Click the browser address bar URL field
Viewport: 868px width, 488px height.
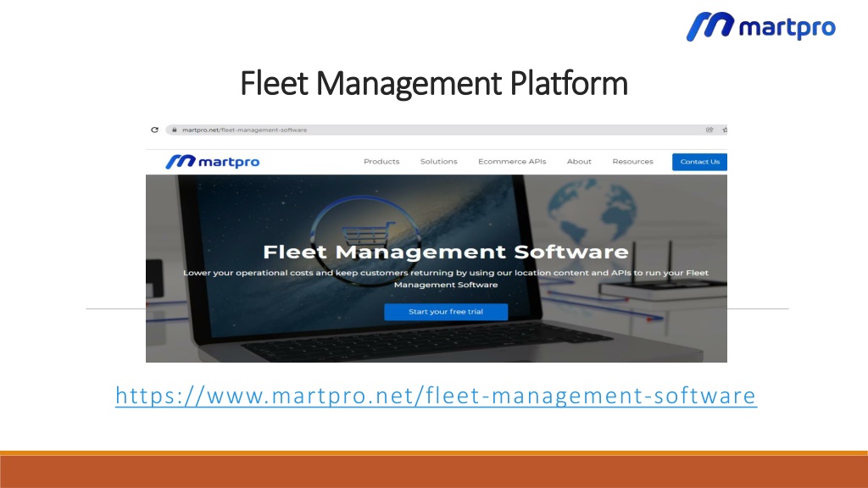(446, 130)
